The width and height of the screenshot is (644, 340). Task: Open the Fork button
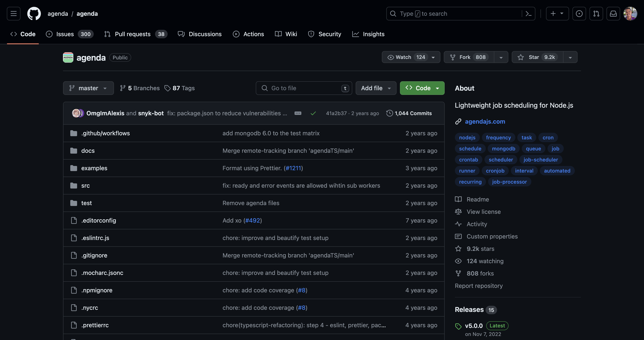click(469, 57)
